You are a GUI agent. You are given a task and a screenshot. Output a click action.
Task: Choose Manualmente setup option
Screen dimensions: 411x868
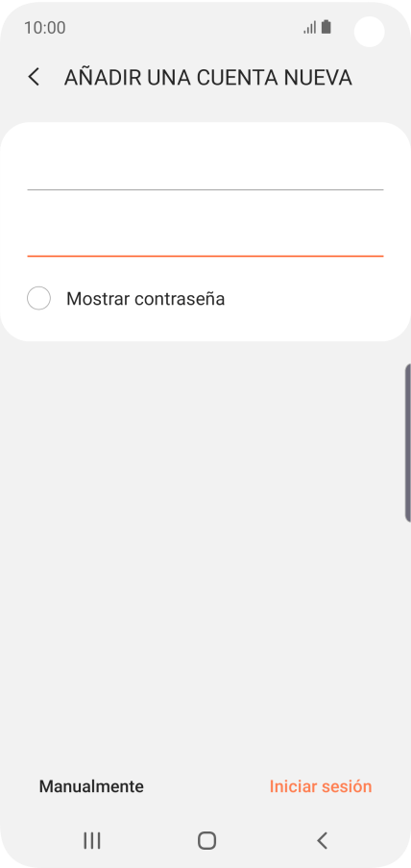(x=91, y=786)
